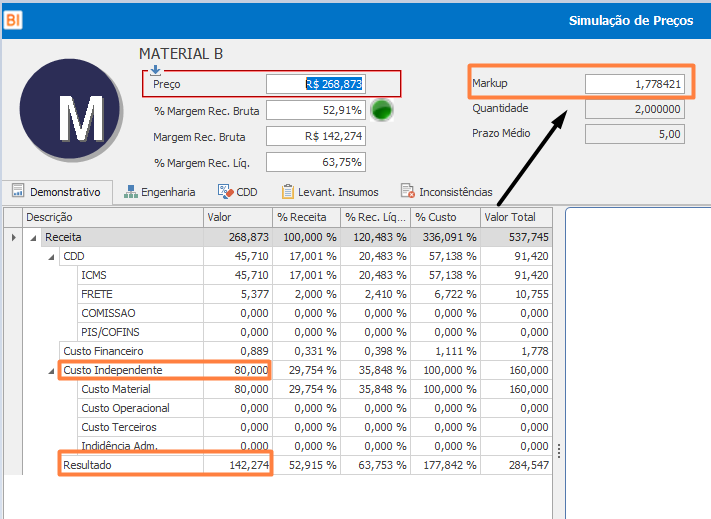Click the BI logo icon
Image resolution: width=711 pixels, height=519 pixels.
[13, 20]
